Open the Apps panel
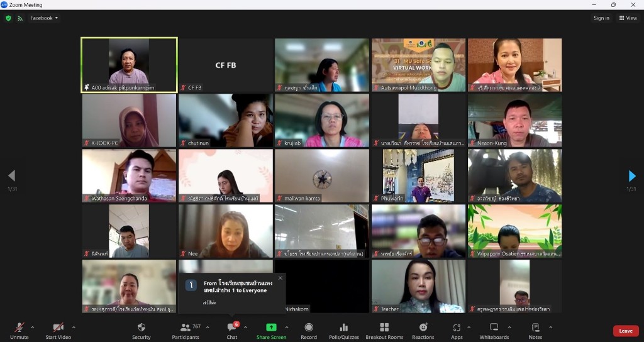The image size is (644, 342). [x=457, y=331]
